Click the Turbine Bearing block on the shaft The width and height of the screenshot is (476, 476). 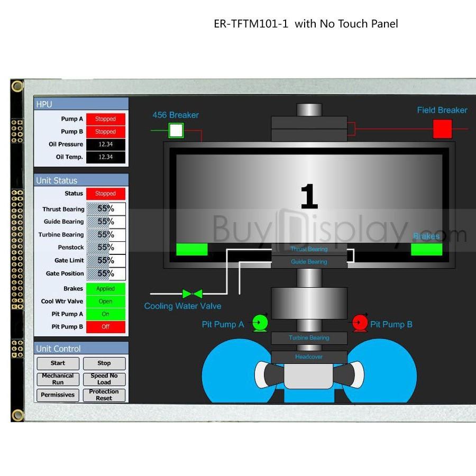click(309, 338)
